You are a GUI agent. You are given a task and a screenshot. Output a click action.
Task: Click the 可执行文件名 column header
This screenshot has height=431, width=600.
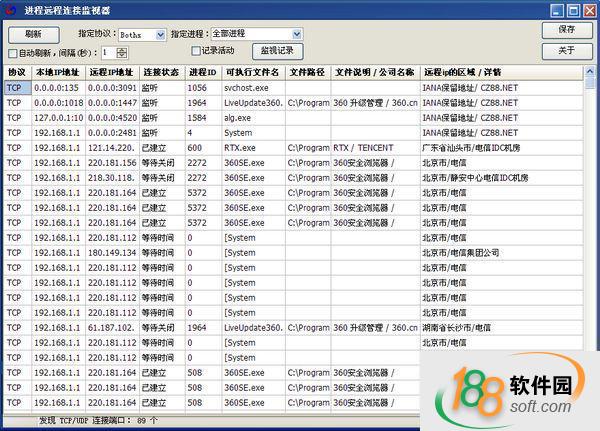pyautogui.click(x=252, y=72)
